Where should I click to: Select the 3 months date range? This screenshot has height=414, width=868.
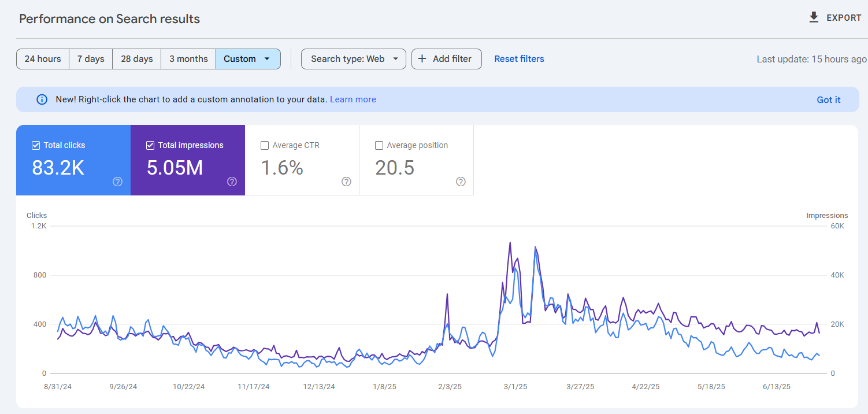(188, 58)
